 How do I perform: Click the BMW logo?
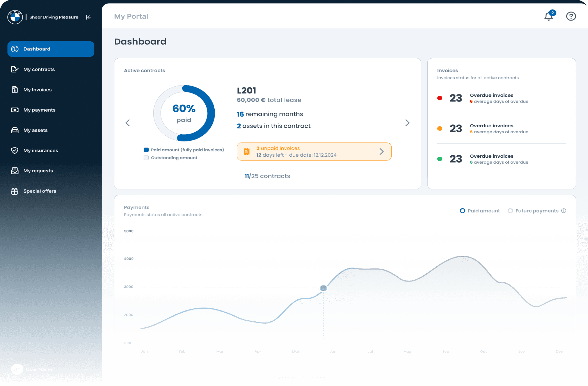coord(15,17)
